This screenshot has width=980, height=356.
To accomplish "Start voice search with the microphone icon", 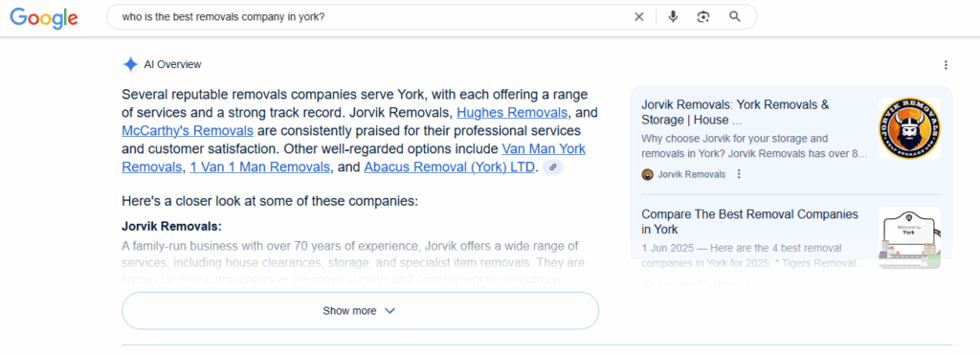I will (x=673, y=17).
